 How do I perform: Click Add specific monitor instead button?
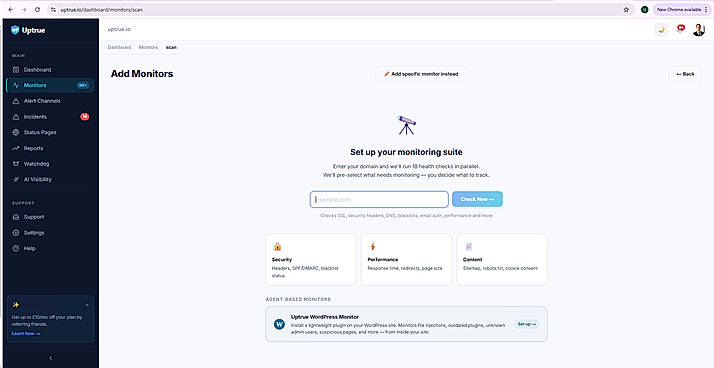421,74
